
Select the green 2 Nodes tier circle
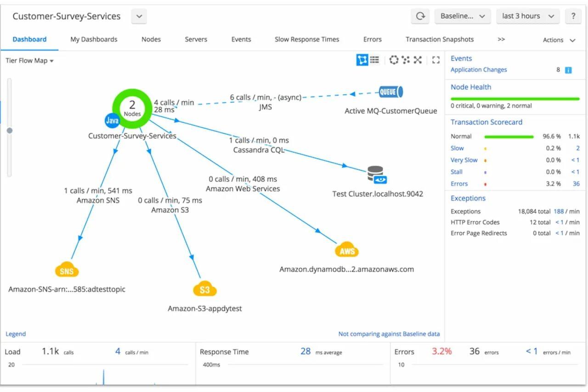132,108
